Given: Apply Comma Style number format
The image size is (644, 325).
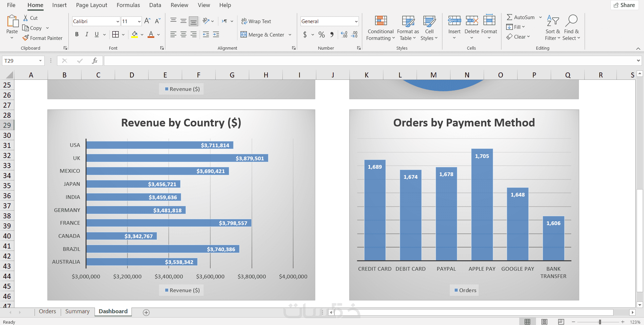Looking at the screenshot, I should (332, 35).
